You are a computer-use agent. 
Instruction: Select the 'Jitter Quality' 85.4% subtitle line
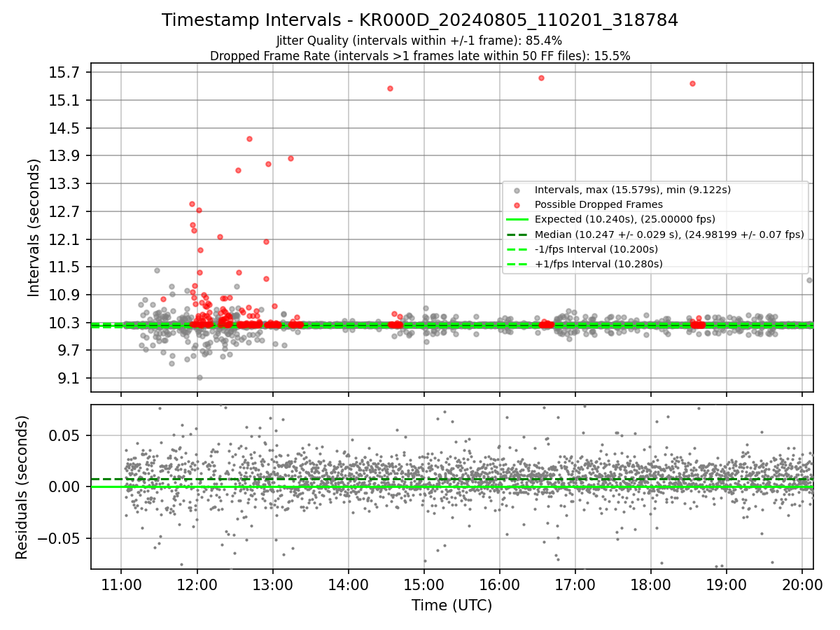tap(420, 41)
